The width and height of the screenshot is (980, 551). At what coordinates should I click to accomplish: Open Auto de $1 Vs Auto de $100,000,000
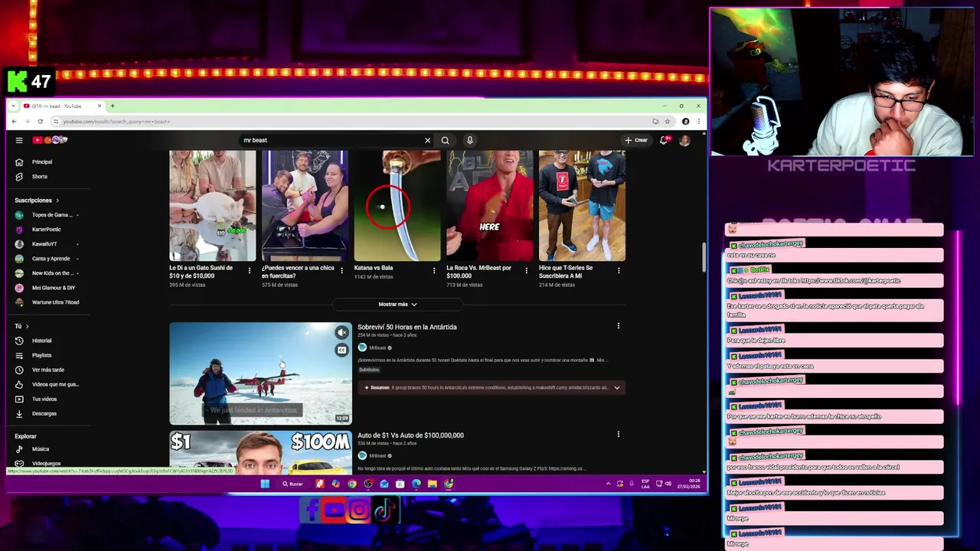click(x=410, y=435)
